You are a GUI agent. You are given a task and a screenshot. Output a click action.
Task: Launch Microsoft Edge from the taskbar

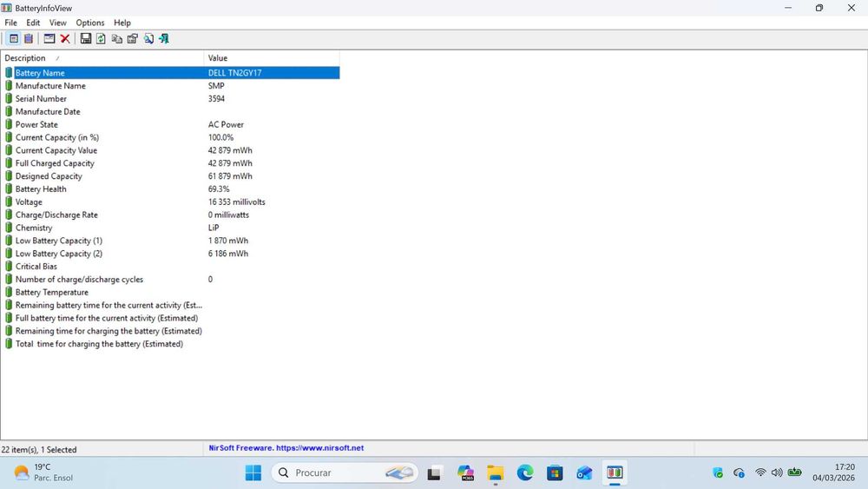pos(525,473)
